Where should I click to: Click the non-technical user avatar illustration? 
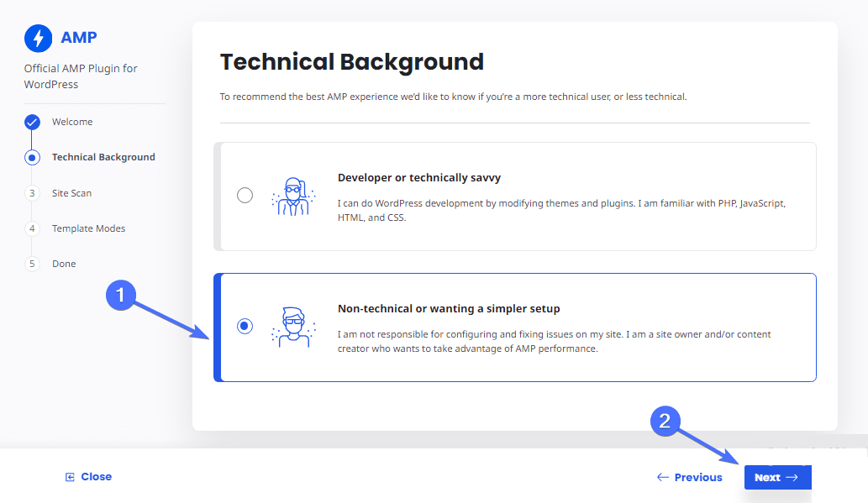tap(293, 327)
